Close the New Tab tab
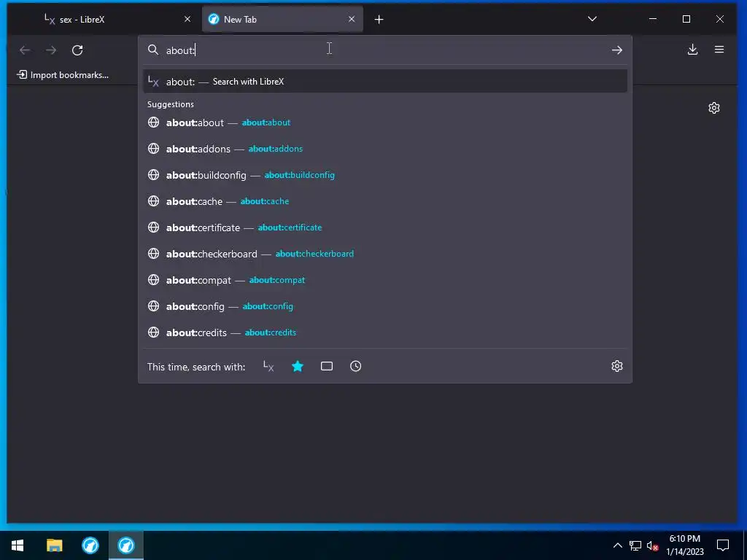747x560 pixels. [x=352, y=19]
